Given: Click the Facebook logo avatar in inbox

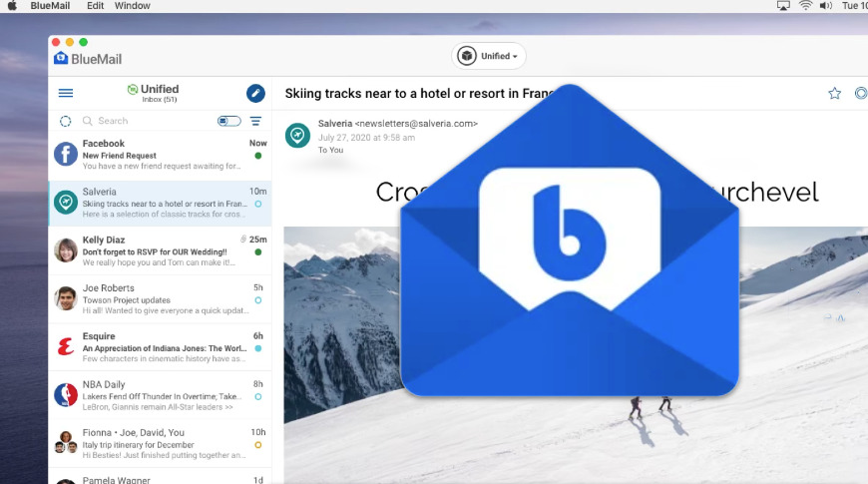Looking at the screenshot, I should pyautogui.click(x=66, y=154).
